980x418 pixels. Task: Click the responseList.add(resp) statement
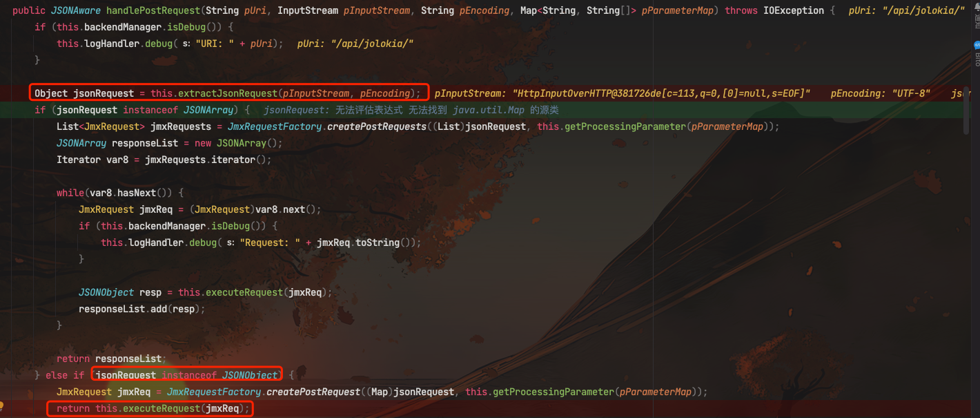[142, 309]
